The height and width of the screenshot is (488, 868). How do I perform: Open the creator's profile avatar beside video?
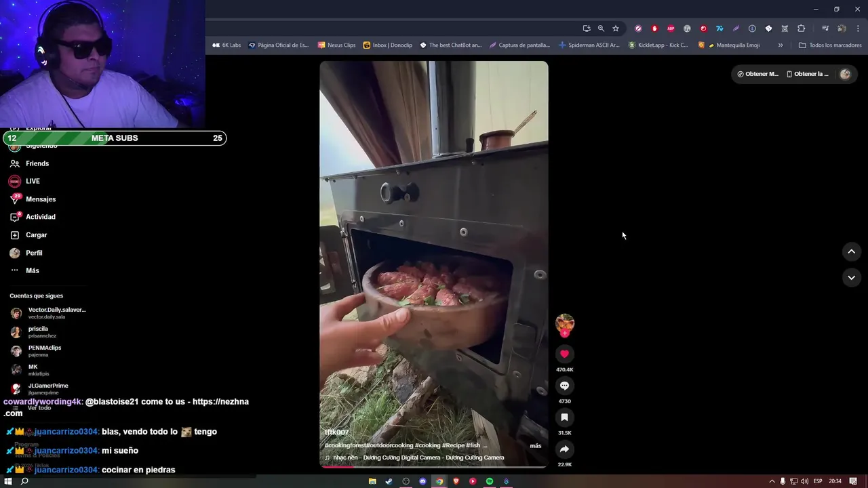[565, 323]
